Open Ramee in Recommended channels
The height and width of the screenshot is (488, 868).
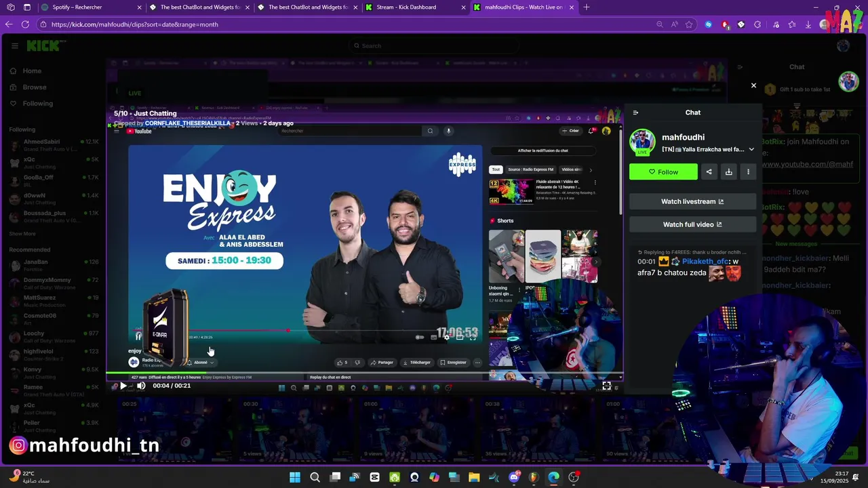[54, 391]
